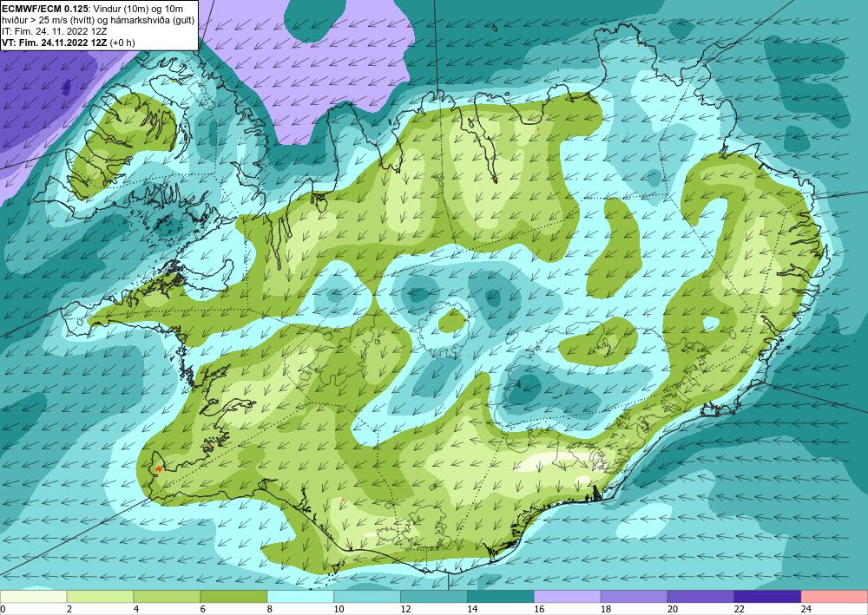The height and width of the screenshot is (615, 868).
Task: Select the medium purple 18–20 m/s legend swatch
Action: [634, 597]
